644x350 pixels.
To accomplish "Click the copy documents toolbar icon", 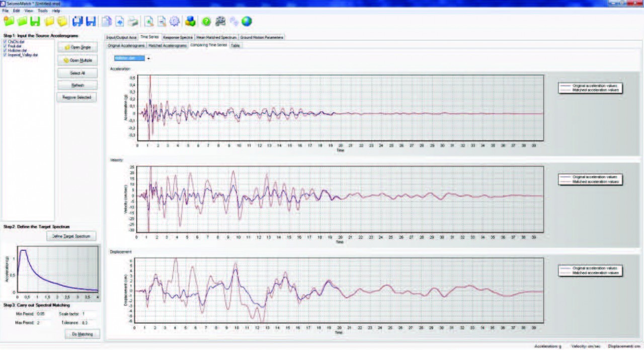I will [107, 22].
